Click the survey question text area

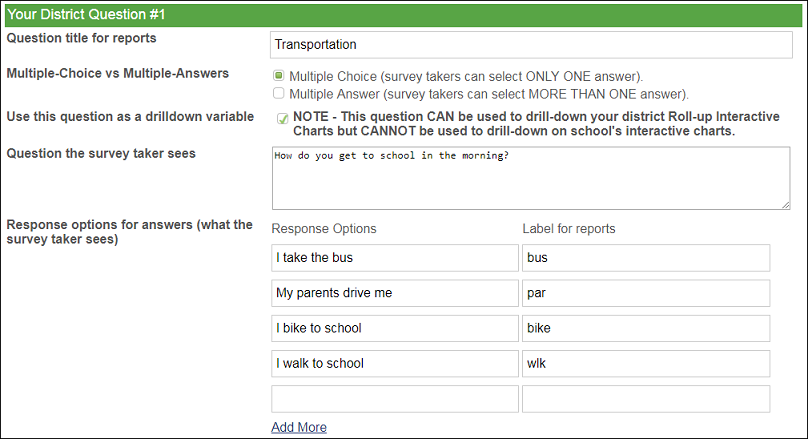click(x=531, y=178)
